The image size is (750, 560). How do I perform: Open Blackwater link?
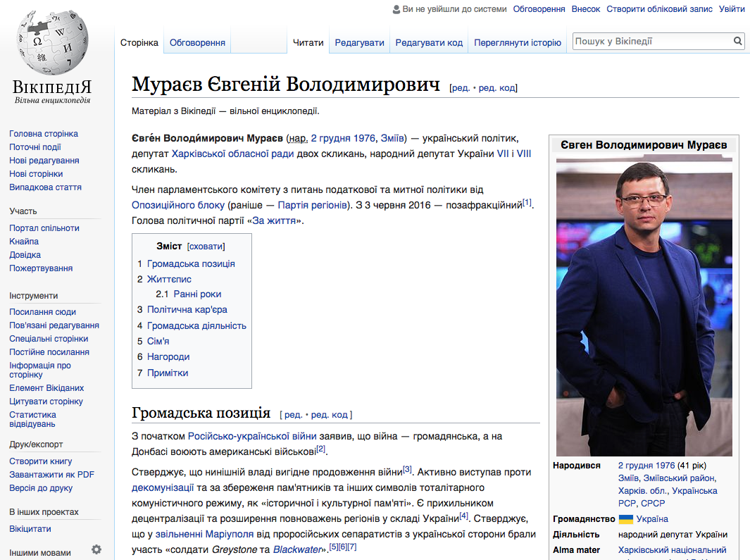pos(297,549)
